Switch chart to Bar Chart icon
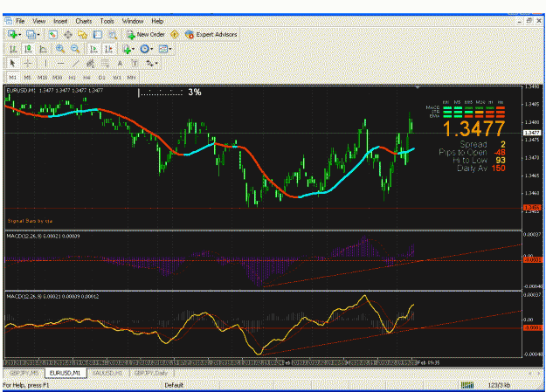546x392 pixels. click(13, 49)
